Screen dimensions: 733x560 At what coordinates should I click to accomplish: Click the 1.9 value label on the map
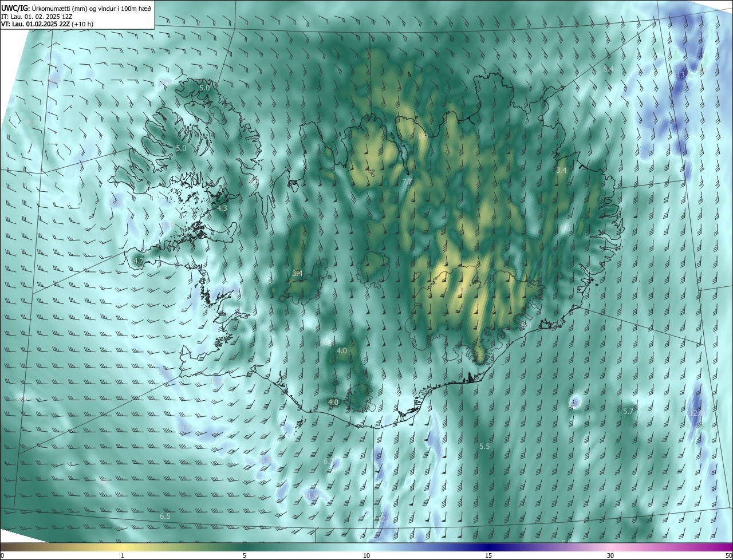[x=423, y=137]
